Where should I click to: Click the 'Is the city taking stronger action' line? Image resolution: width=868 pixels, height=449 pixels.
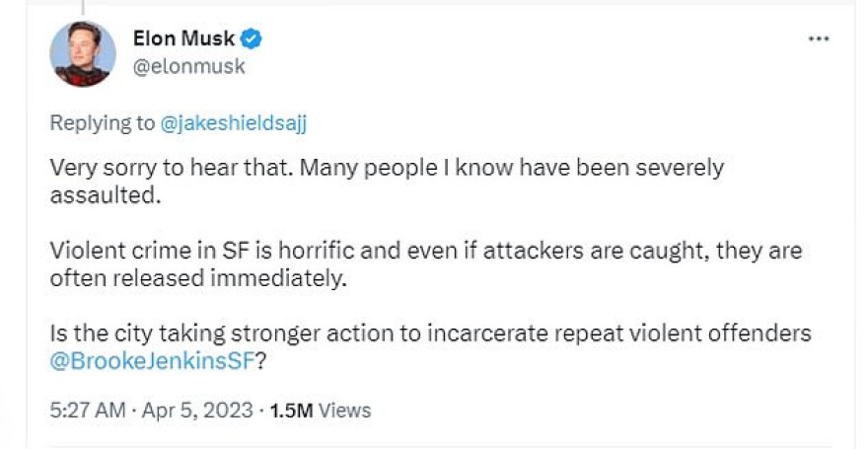pos(235,334)
